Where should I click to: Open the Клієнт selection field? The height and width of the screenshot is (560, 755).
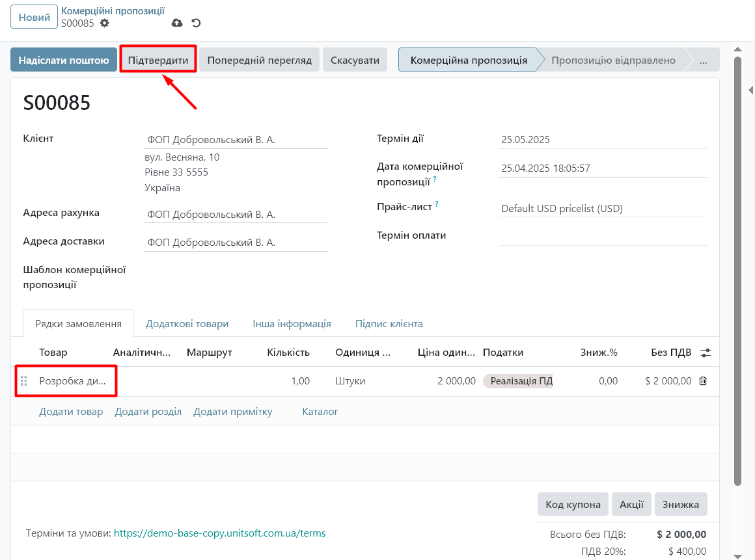pos(236,140)
